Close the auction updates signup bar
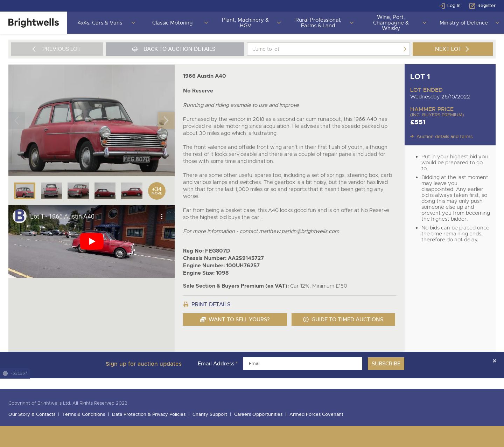The height and width of the screenshot is (447, 504). coord(494,361)
